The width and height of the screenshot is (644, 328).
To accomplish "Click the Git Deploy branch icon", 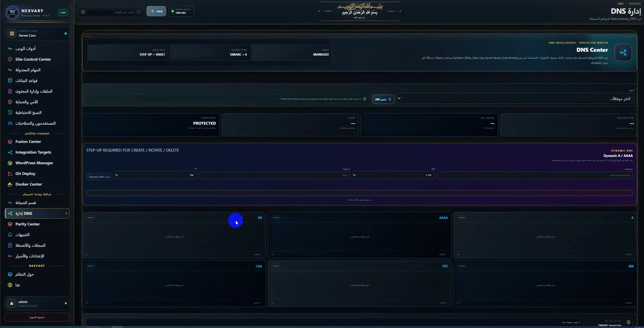I will click(10, 174).
